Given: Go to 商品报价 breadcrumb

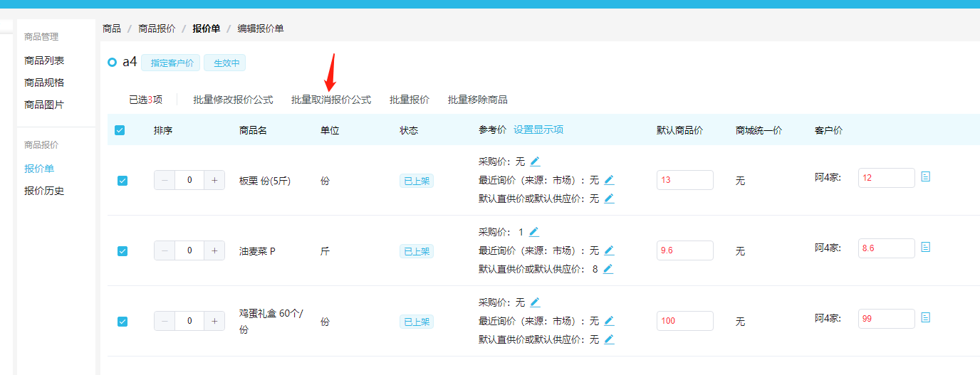Looking at the screenshot, I should (x=157, y=28).
